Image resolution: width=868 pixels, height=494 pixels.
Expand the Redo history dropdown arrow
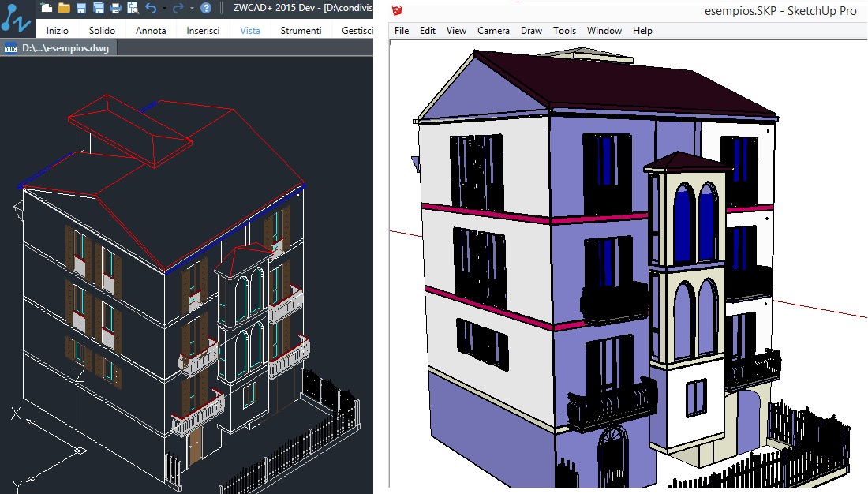click(192, 8)
